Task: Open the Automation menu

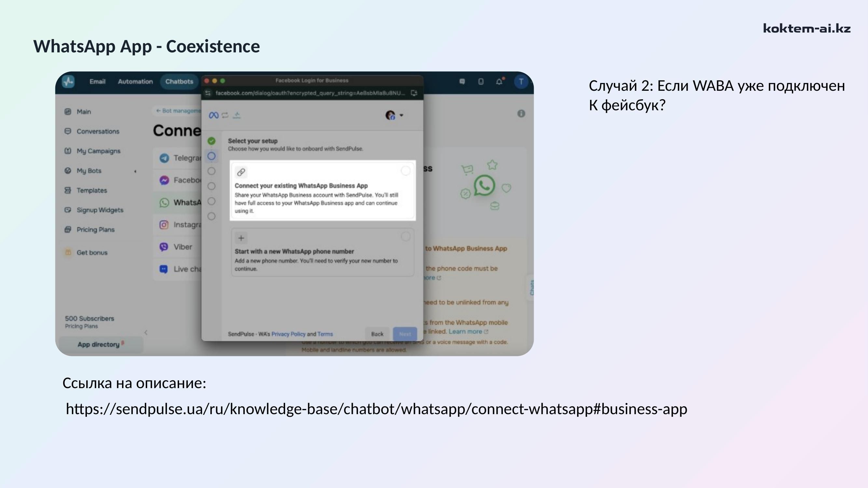Action: click(x=135, y=82)
